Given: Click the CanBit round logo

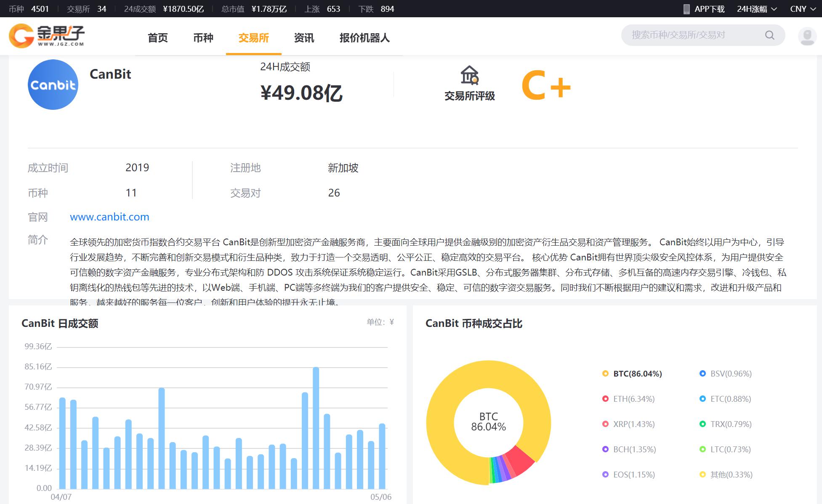Looking at the screenshot, I should [x=53, y=85].
